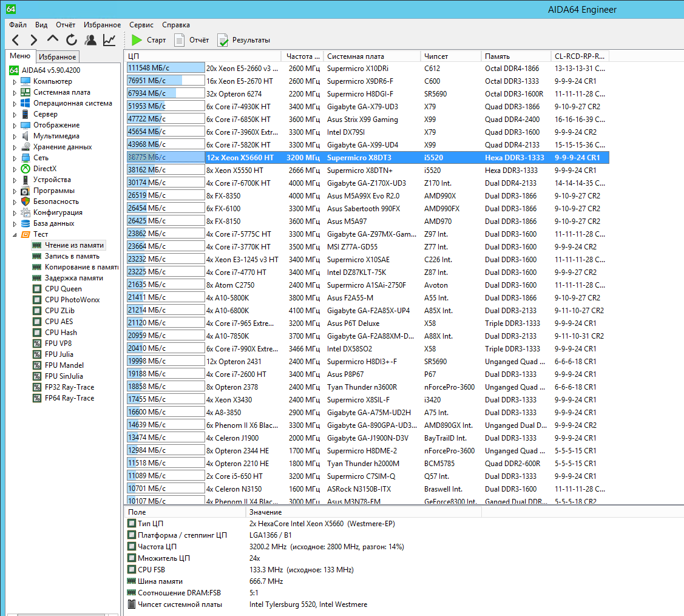This screenshot has width=684, height=616.
Task: Sort by the Частота column header
Action: click(302, 56)
